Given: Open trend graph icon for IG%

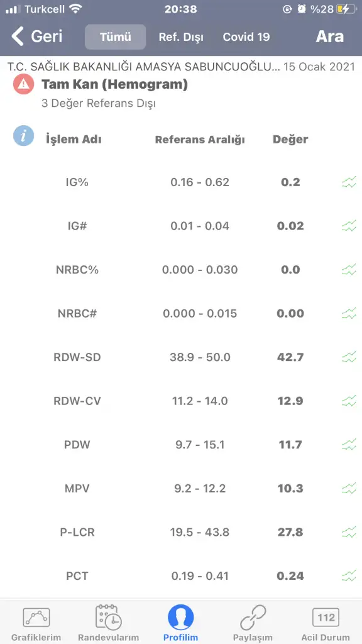Looking at the screenshot, I should 349,182.
